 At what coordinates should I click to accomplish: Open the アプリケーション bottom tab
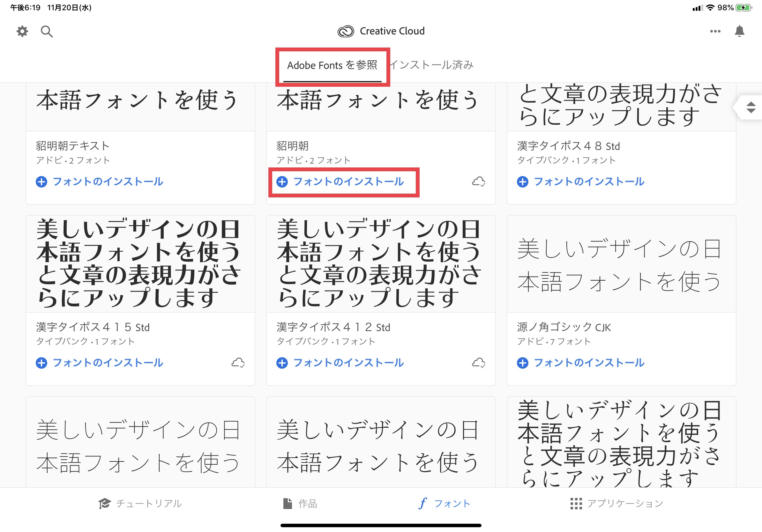(x=616, y=504)
